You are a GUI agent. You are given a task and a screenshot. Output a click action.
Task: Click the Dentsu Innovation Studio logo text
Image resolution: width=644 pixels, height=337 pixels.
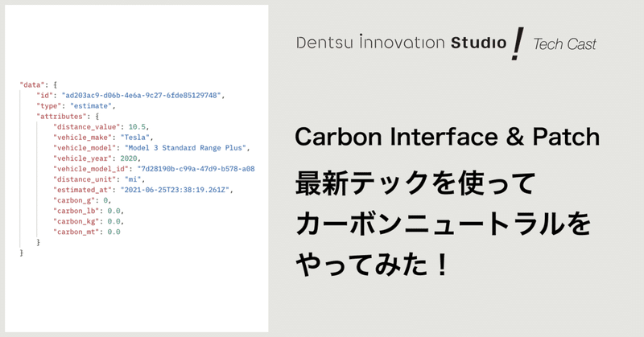tap(401, 43)
